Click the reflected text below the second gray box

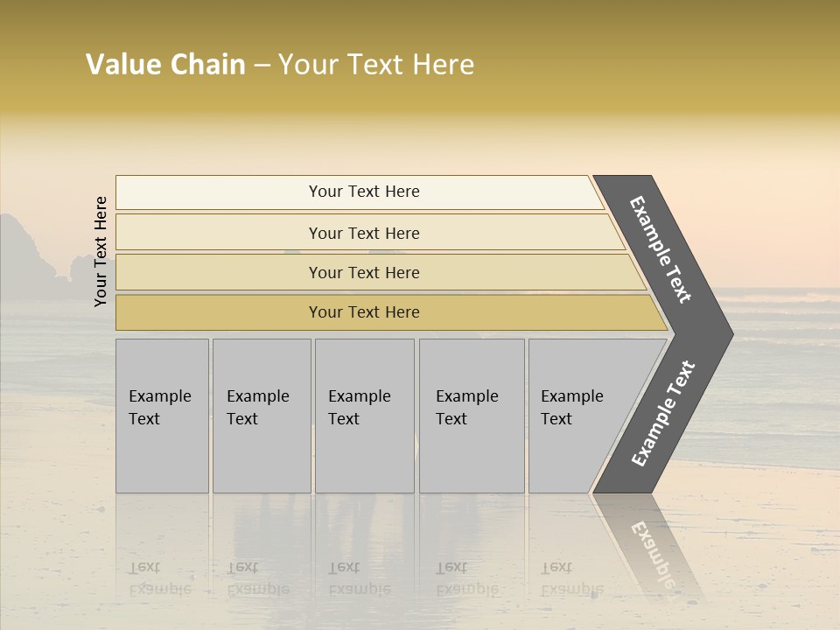point(257,579)
